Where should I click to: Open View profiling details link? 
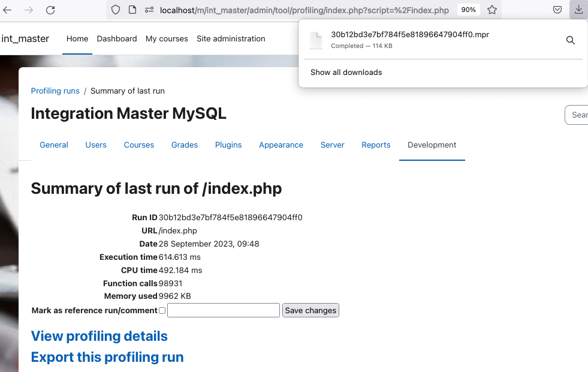[x=99, y=336]
